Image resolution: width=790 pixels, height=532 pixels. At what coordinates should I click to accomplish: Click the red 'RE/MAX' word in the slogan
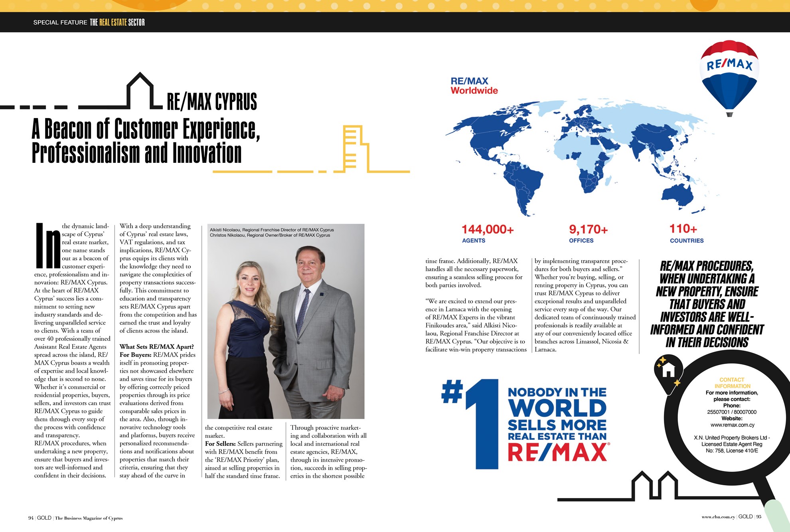click(x=558, y=453)
